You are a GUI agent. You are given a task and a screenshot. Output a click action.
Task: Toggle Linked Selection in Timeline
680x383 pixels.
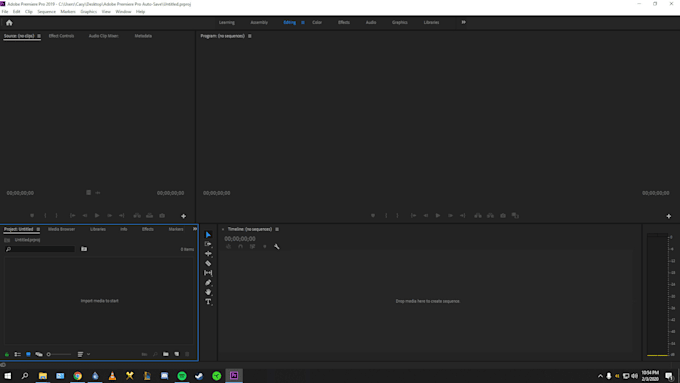point(252,246)
